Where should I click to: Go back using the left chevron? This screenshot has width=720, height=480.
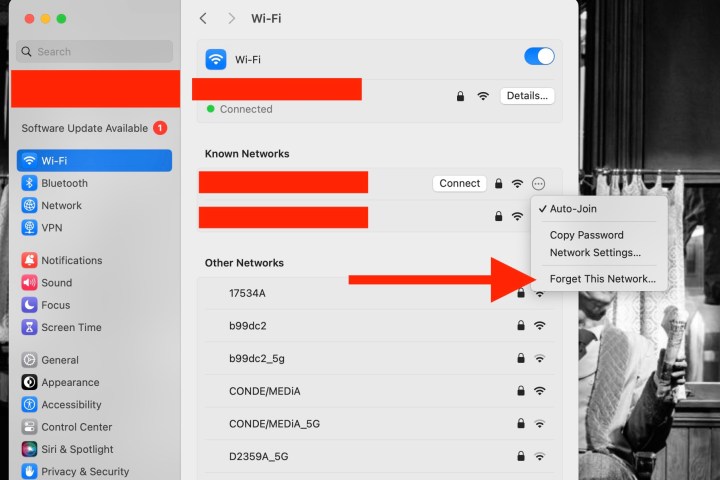(204, 18)
